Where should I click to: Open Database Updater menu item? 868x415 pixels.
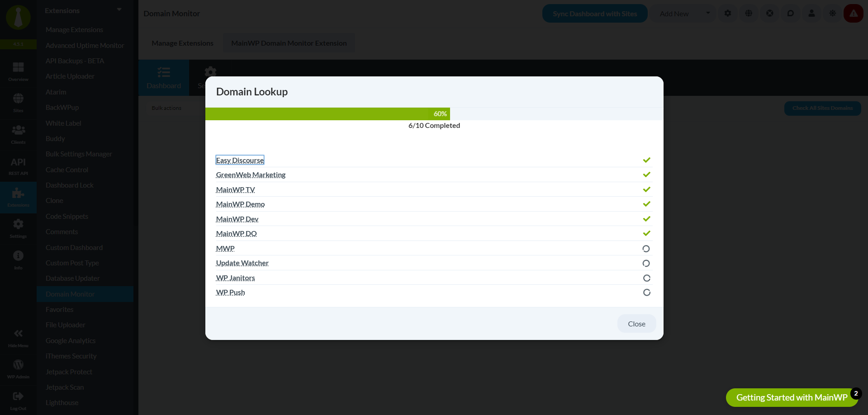(72, 278)
